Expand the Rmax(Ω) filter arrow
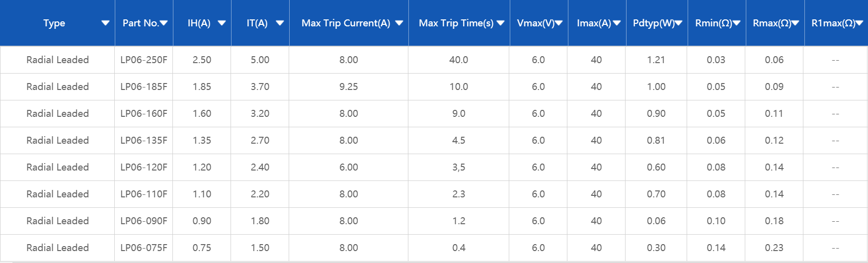 pyautogui.click(x=795, y=23)
